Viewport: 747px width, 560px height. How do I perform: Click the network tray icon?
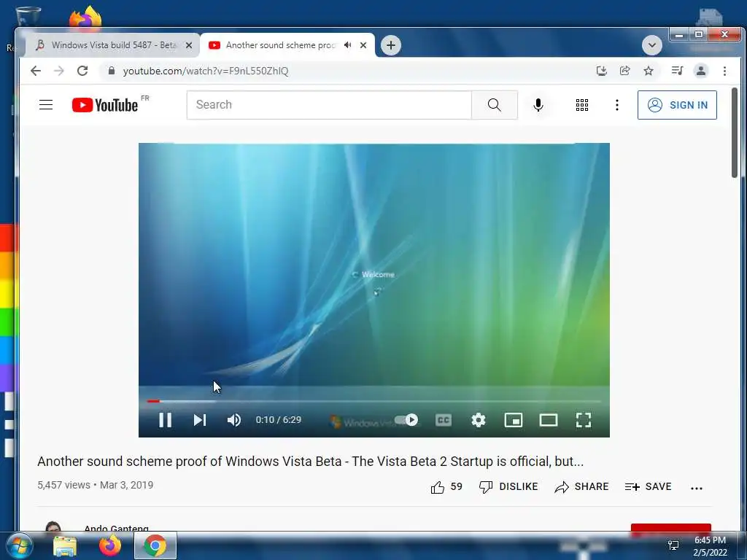point(673,545)
